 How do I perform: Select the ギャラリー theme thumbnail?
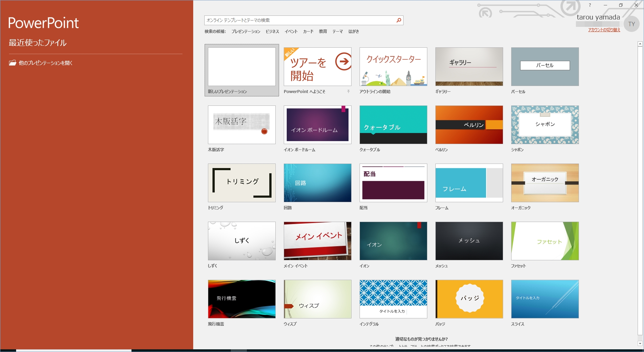pyautogui.click(x=469, y=67)
